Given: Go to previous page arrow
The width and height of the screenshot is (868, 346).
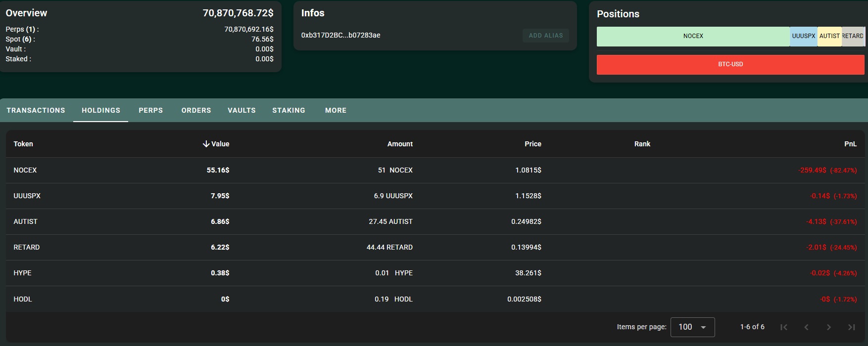Looking at the screenshot, I should click(806, 327).
